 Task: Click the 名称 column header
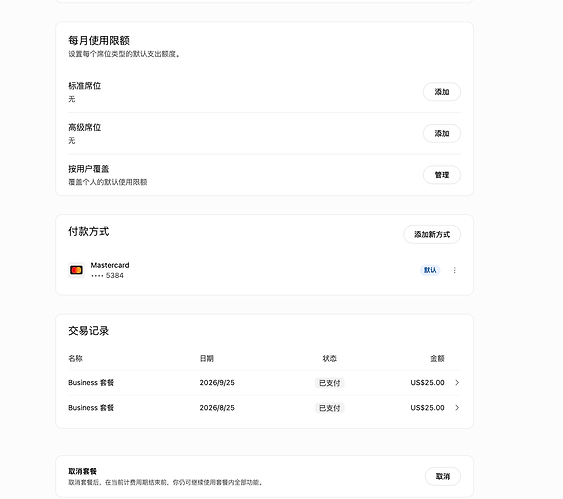click(75, 358)
